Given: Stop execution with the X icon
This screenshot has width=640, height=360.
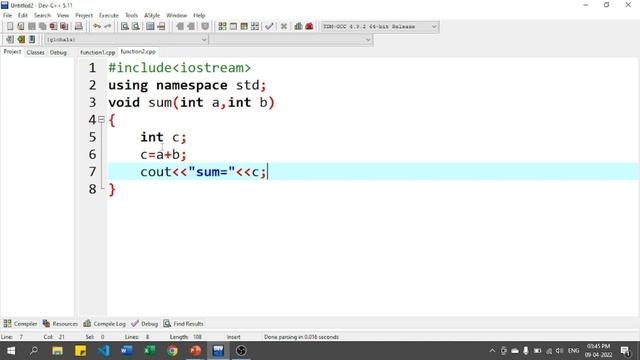Looking at the screenshot, I should click(284, 27).
